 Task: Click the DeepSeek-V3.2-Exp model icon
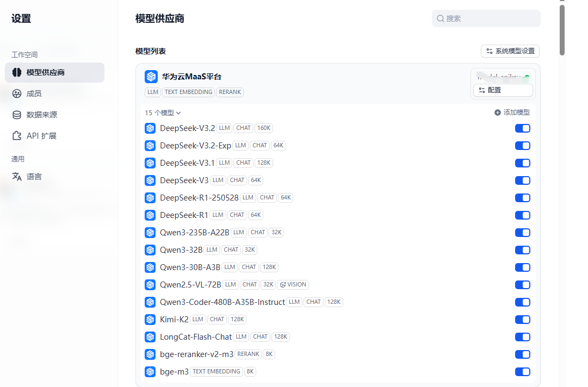pyautogui.click(x=150, y=145)
